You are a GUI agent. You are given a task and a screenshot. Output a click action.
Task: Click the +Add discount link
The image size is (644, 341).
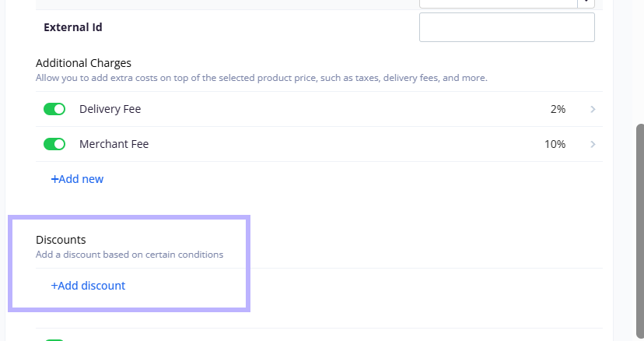pos(88,286)
